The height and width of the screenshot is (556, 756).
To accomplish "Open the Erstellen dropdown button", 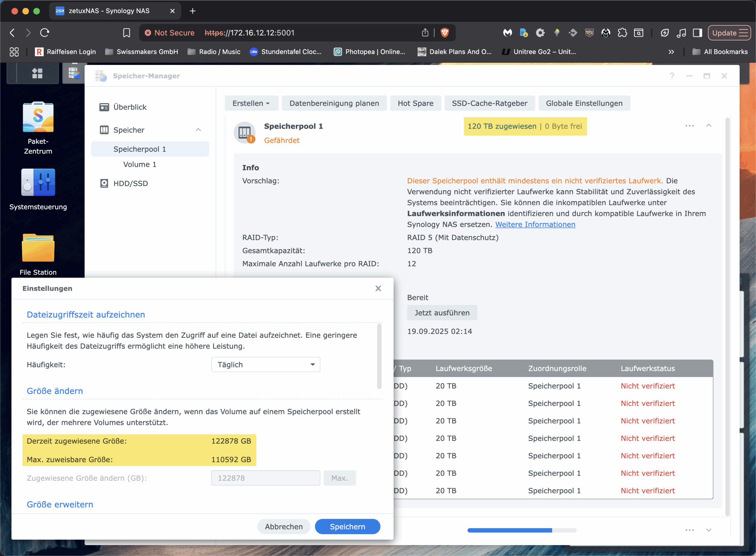I will point(251,103).
